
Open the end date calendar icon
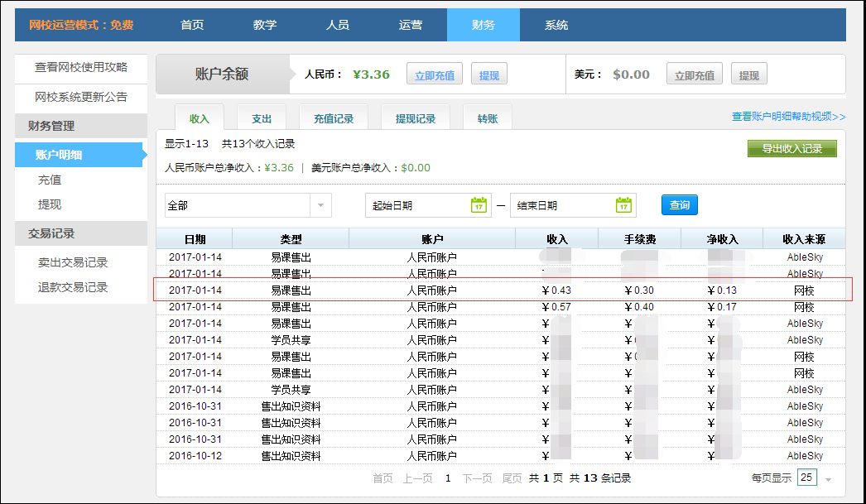pos(624,205)
